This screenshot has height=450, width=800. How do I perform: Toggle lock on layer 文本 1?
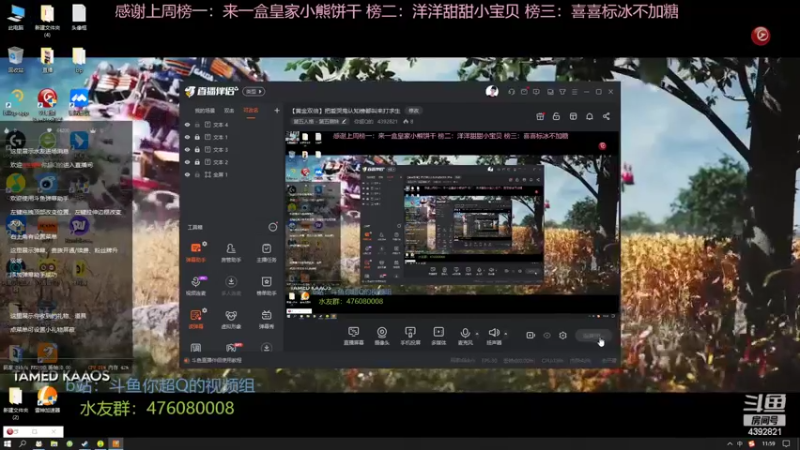click(197, 137)
